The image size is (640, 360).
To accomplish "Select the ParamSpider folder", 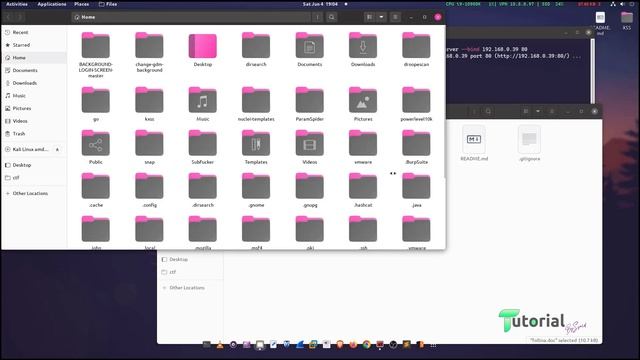I will [309, 104].
